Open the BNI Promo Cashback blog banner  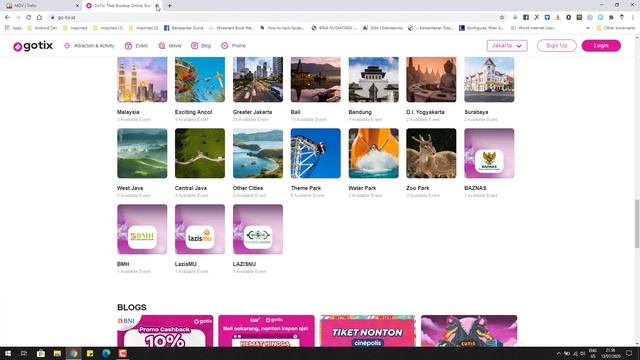[x=165, y=331]
